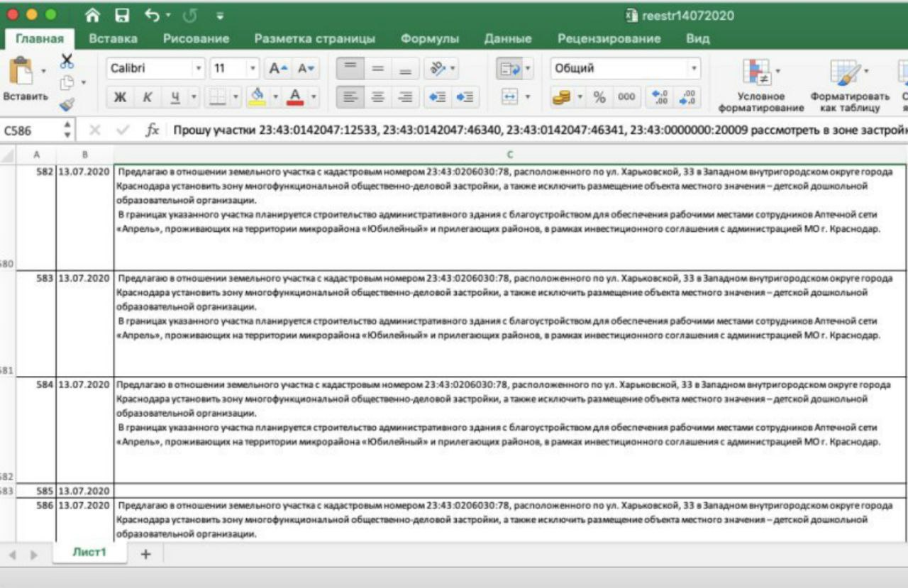This screenshot has height=588, width=908.
Task: Select the column C header
Action: tap(509, 154)
